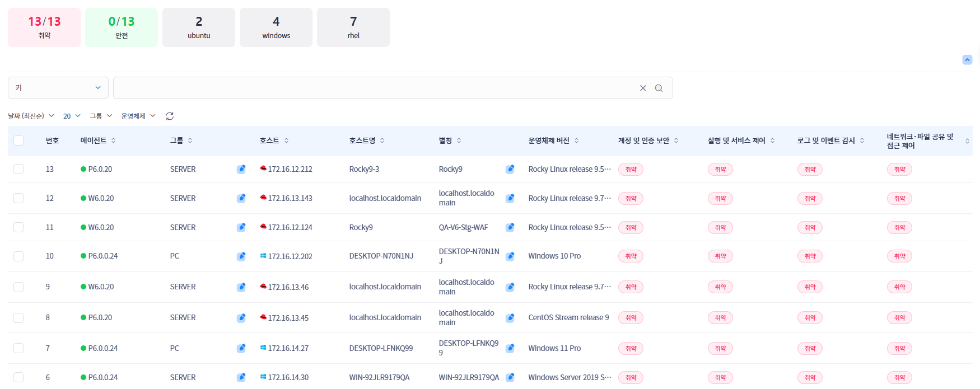Tick the checkbox for row 12
Image resolution: width=980 pixels, height=389 pixels.
tap(18, 198)
